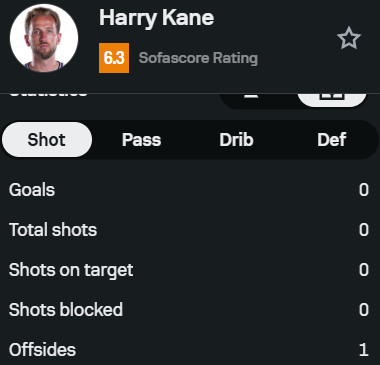The height and width of the screenshot is (365, 380).
Task: Toggle the dark unselected view switch segment
Action: (258, 100)
